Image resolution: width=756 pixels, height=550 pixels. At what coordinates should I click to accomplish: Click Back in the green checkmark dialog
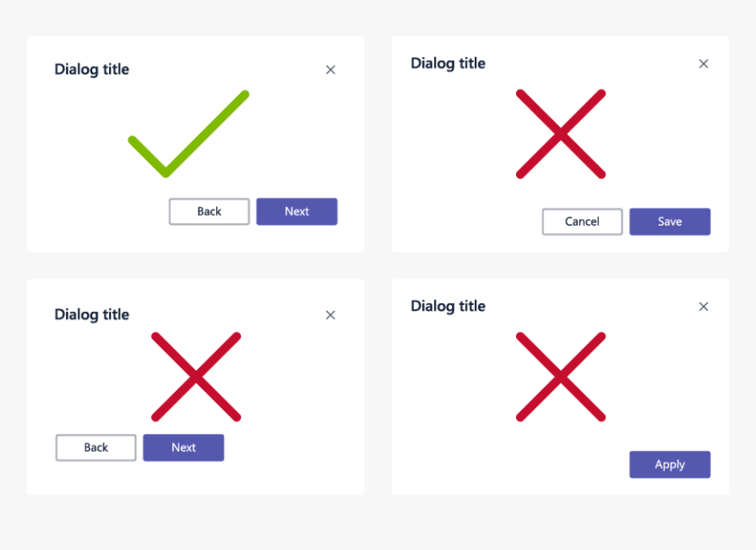(x=209, y=212)
